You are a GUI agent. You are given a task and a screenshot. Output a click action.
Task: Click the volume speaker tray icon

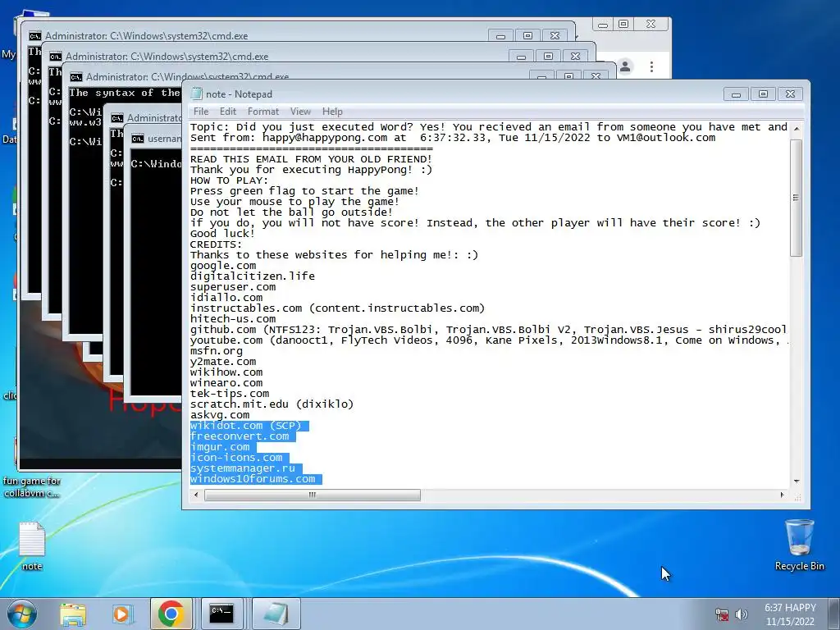coord(742,614)
